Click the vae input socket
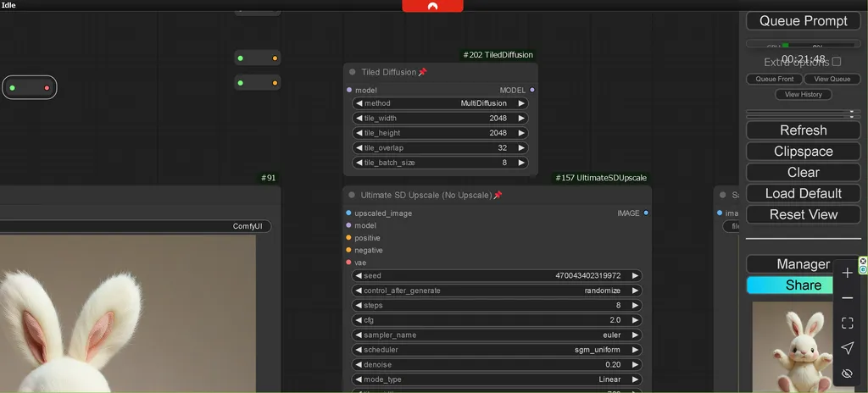 pos(348,263)
